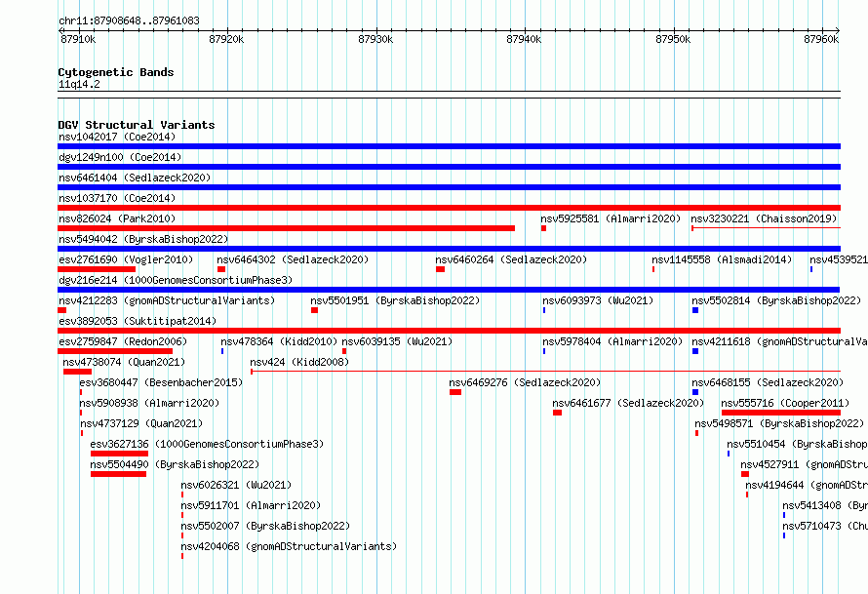
Task: Click the nsv5502814 (ByrskaBishop2022) label
Action: (776, 300)
